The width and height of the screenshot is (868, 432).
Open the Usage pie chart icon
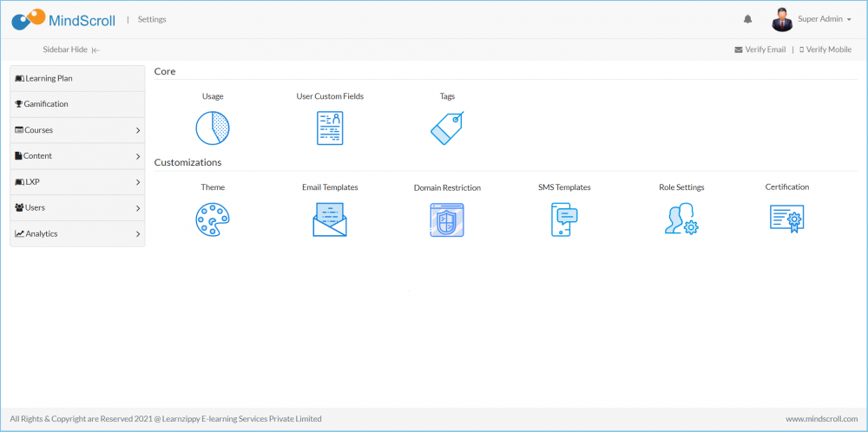(x=213, y=128)
